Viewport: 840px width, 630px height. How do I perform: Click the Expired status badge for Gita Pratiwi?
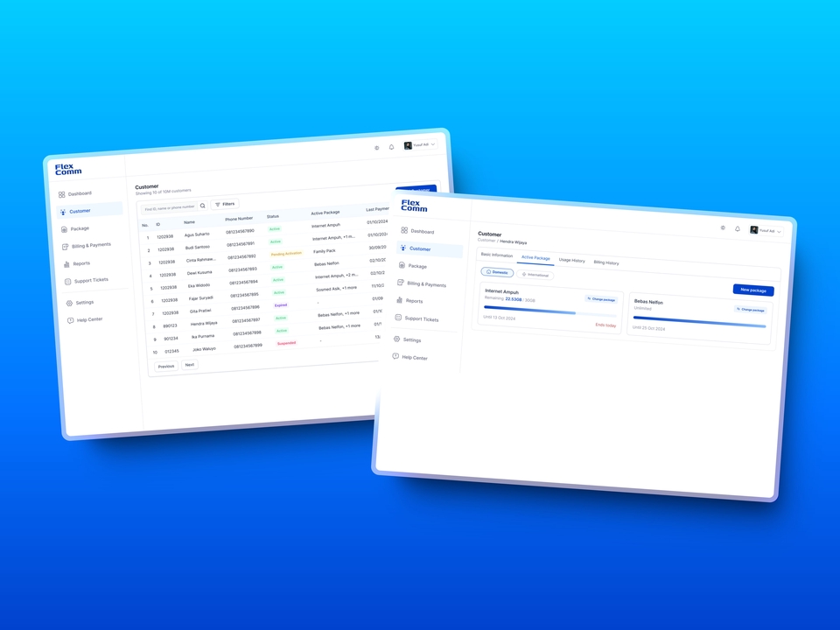pos(281,305)
